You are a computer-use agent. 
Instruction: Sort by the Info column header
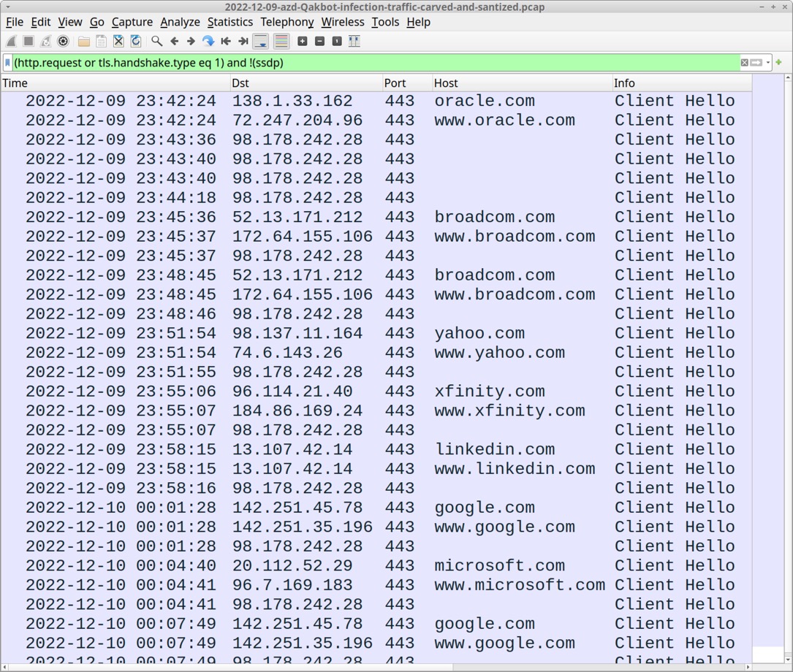[682, 83]
